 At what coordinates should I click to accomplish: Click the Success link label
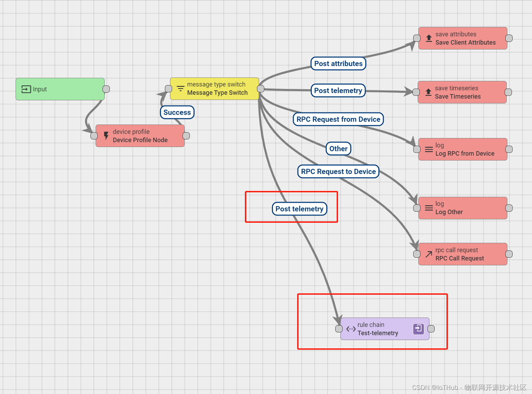click(177, 112)
